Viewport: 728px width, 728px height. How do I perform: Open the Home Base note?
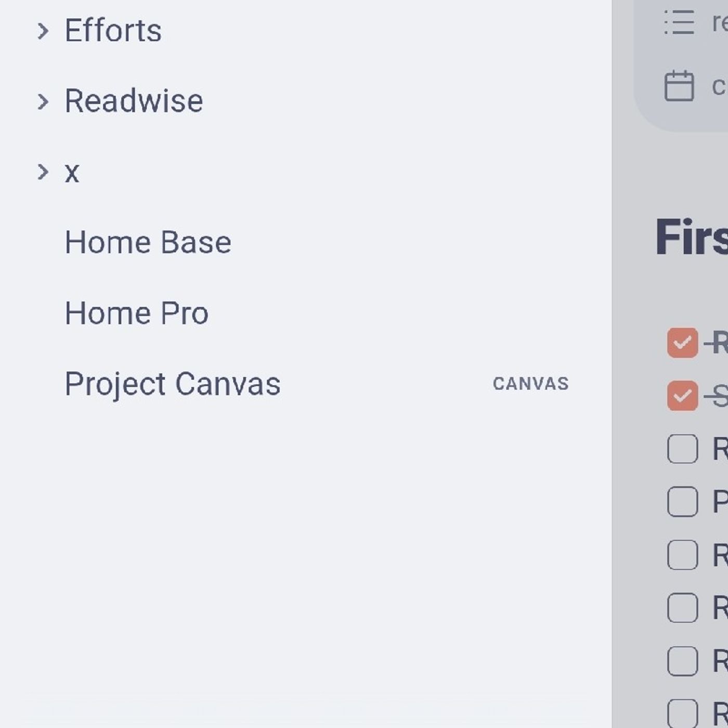[148, 242]
